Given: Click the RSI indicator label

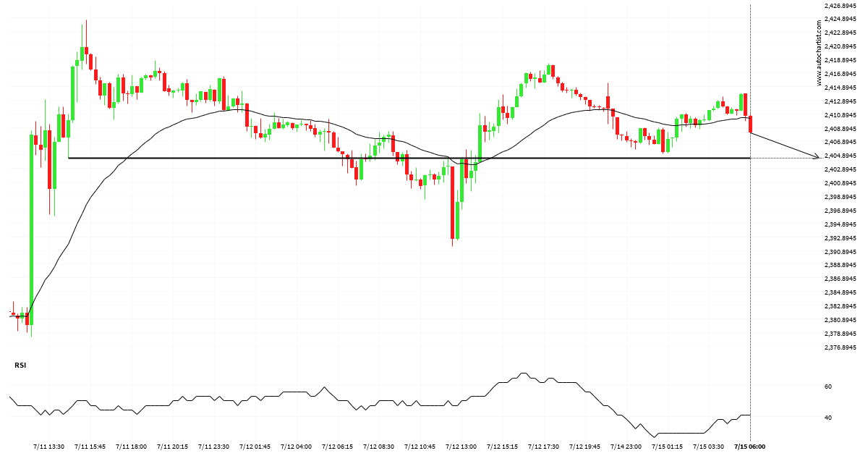Looking at the screenshot, I should (20, 366).
